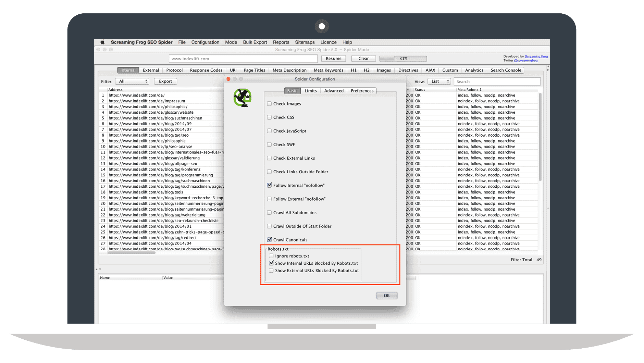Enable Crawl All Subdomains checkbox

pos(269,213)
